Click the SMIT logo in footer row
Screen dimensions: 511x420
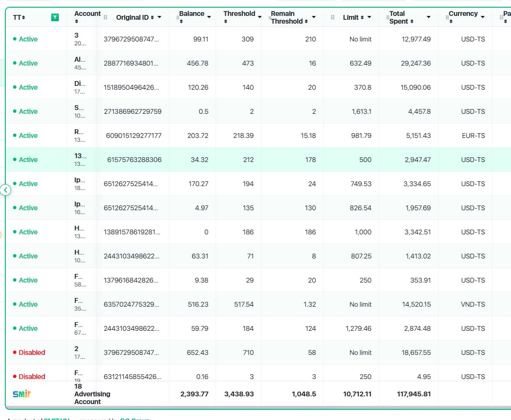22,394
